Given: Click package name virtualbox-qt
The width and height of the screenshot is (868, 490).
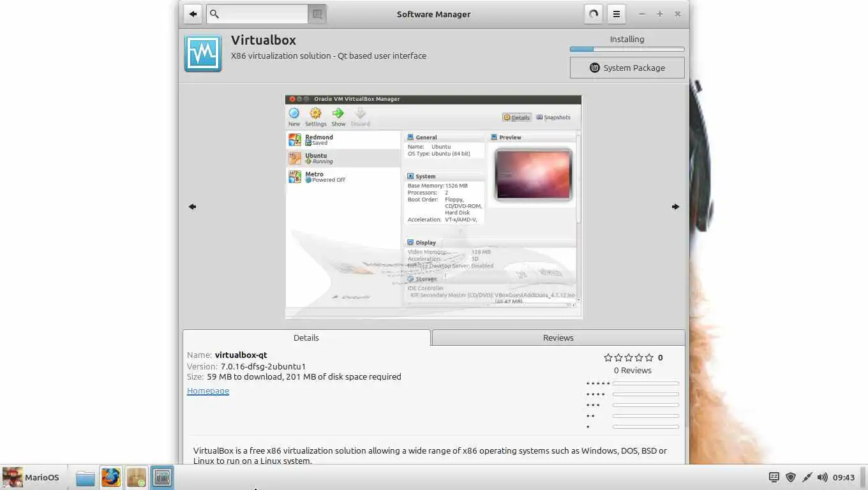Looking at the screenshot, I should pyautogui.click(x=241, y=355).
